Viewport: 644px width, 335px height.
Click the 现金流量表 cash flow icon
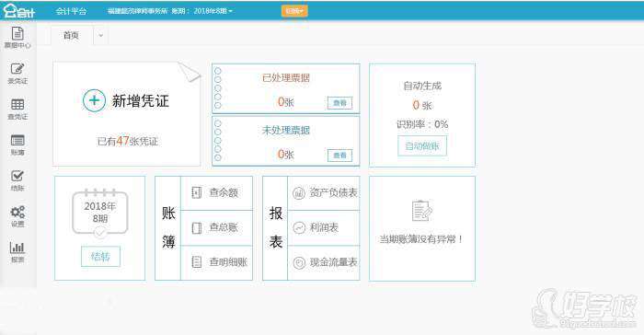pyautogui.click(x=299, y=262)
